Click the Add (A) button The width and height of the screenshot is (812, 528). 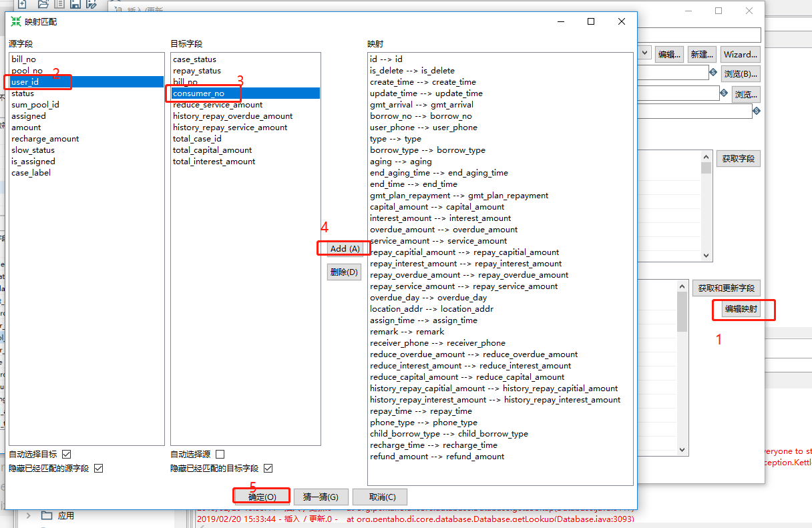click(345, 248)
